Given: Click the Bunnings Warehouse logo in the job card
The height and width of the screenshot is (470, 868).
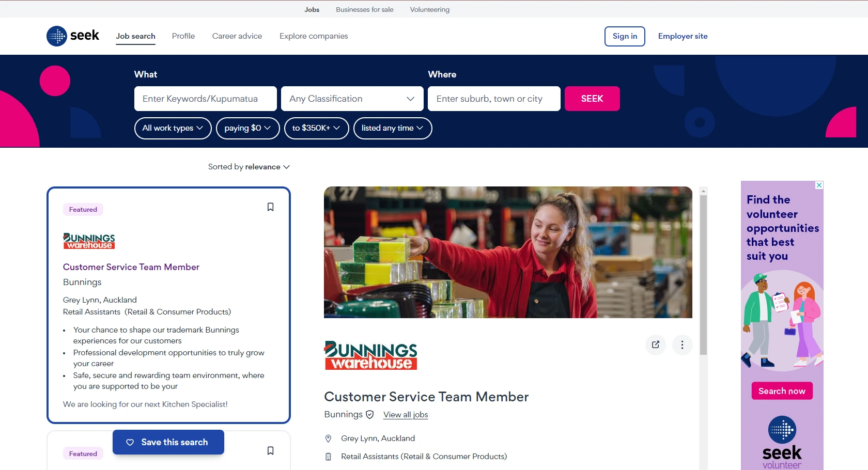Looking at the screenshot, I should coord(89,241).
